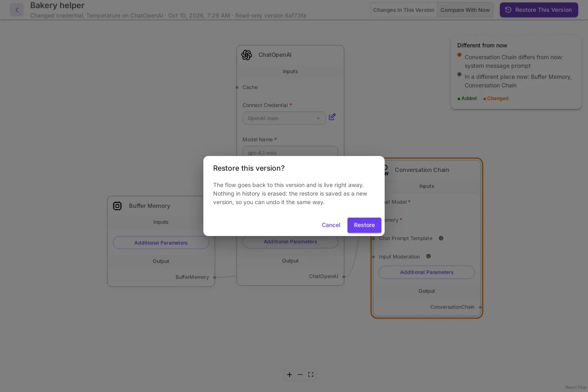Click info icon beside Input Moderation
Image resolution: width=588 pixels, height=392 pixels.
click(428, 256)
